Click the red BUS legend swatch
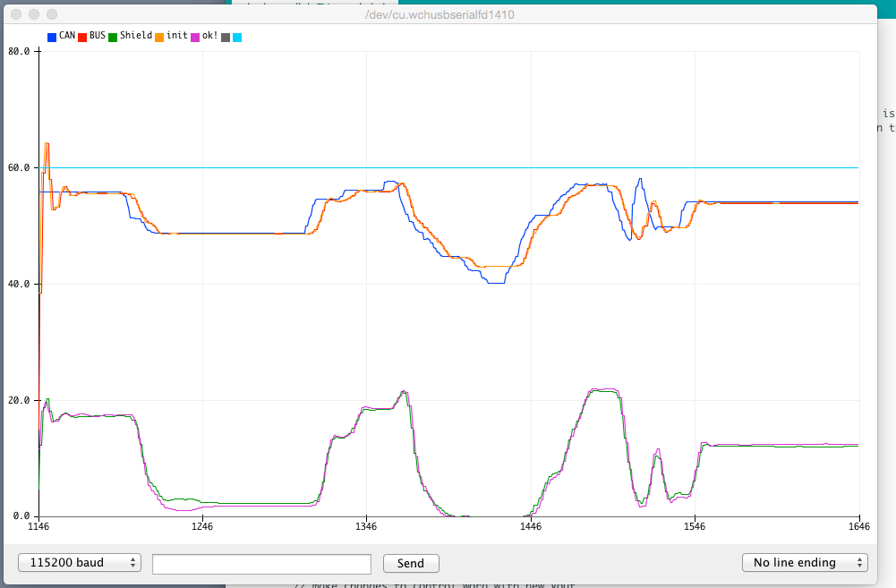This screenshot has width=896, height=588. pyautogui.click(x=82, y=37)
